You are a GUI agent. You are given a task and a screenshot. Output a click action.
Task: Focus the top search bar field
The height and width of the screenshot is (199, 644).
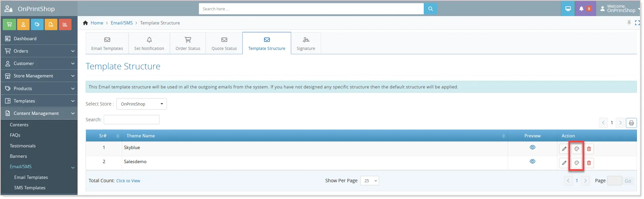tap(311, 9)
